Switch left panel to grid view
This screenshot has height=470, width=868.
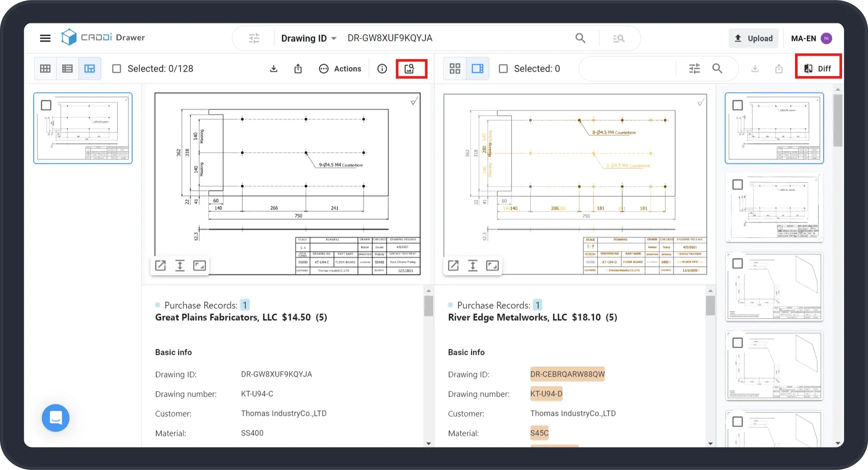coord(45,69)
